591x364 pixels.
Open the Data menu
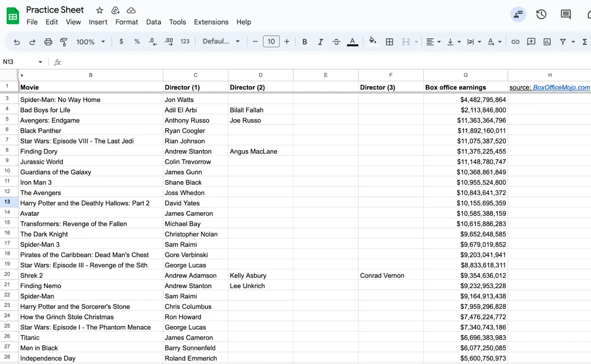point(154,22)
